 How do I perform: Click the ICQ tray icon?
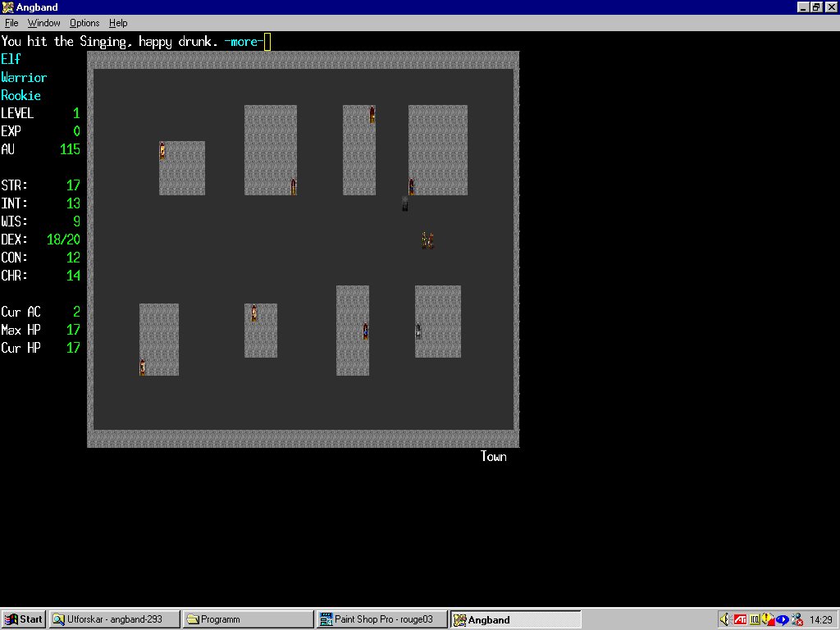(x=755, y=620)
